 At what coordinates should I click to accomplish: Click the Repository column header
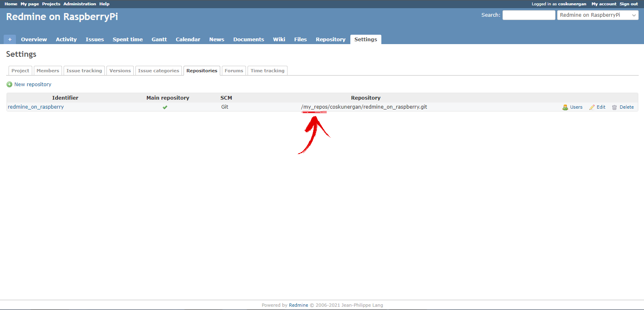point(365,98)
